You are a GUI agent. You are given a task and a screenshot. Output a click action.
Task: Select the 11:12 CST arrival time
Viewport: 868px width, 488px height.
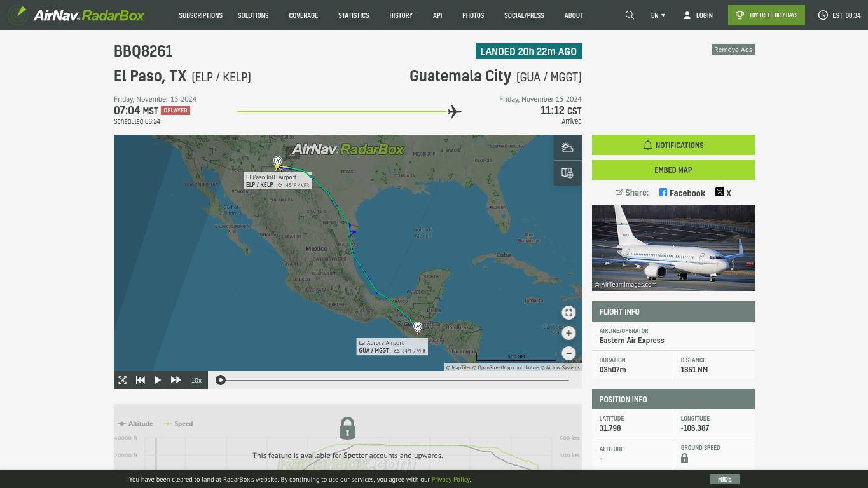pyautogui.click(x=561, y=111)
